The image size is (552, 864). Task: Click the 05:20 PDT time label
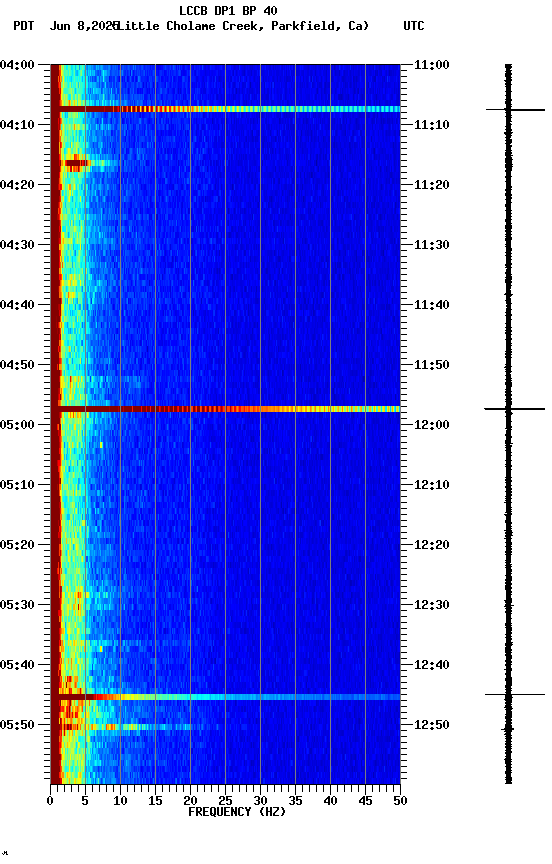(17, 545)
